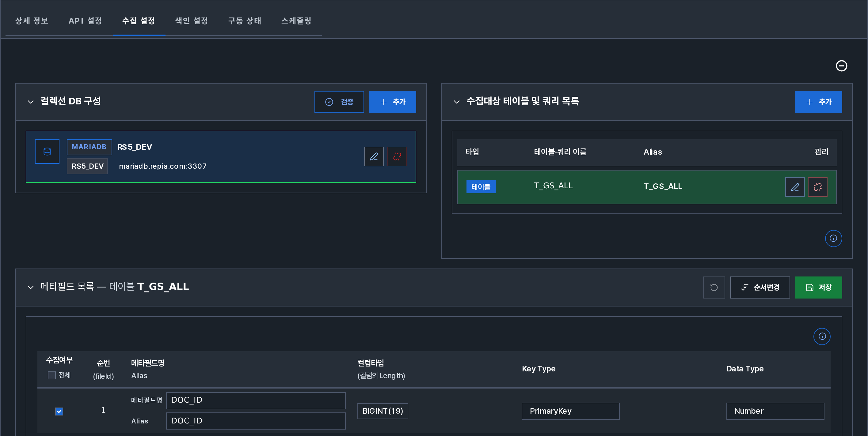Image resolution: width=868 pixels, height=436 pixels.
Task: Show info for the meta field list
Action: pos(822,336)
